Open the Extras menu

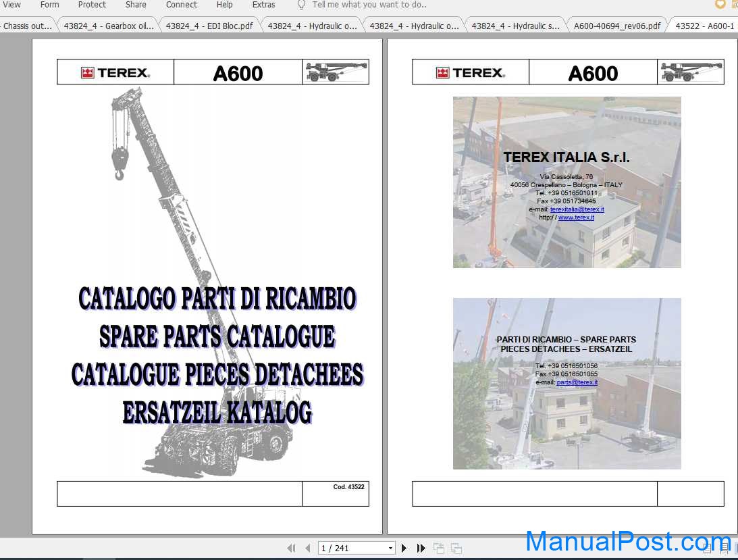click(x=263, y=5)
